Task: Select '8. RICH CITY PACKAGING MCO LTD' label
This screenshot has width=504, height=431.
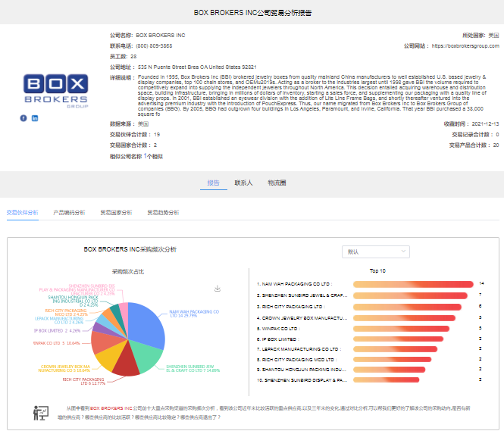Action: (x=296, y=360)
